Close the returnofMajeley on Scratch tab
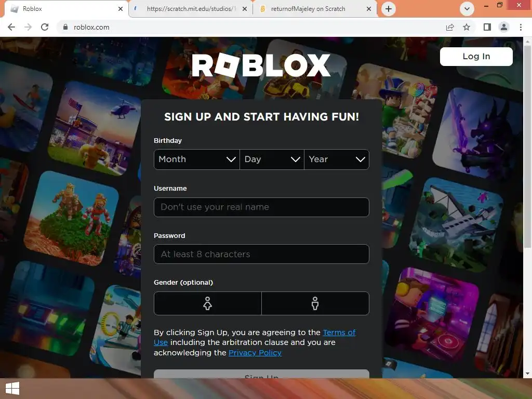532x399 pixels. tap(369, 9)
